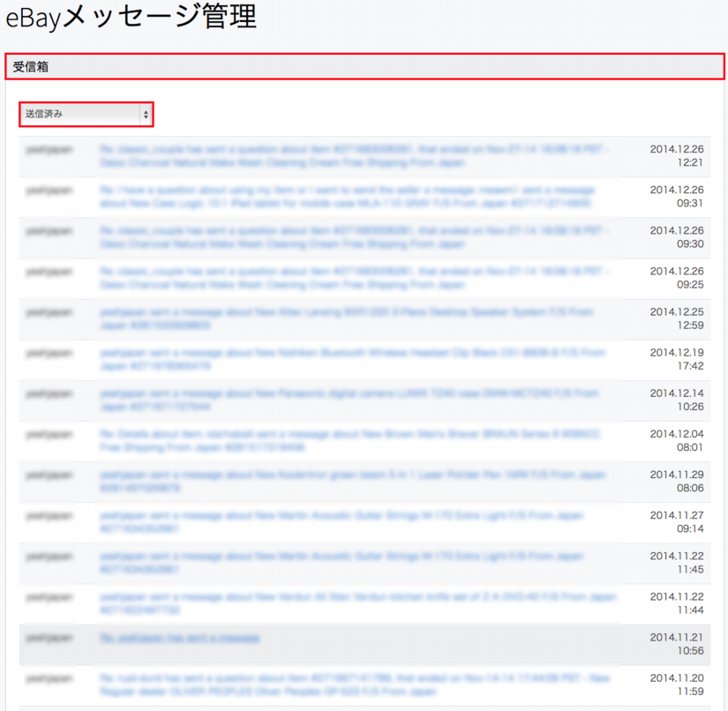Open the highlighted message from 2014.11.21 10:56
The height and width of the screenshot is (711, 728).
point(180,637)
